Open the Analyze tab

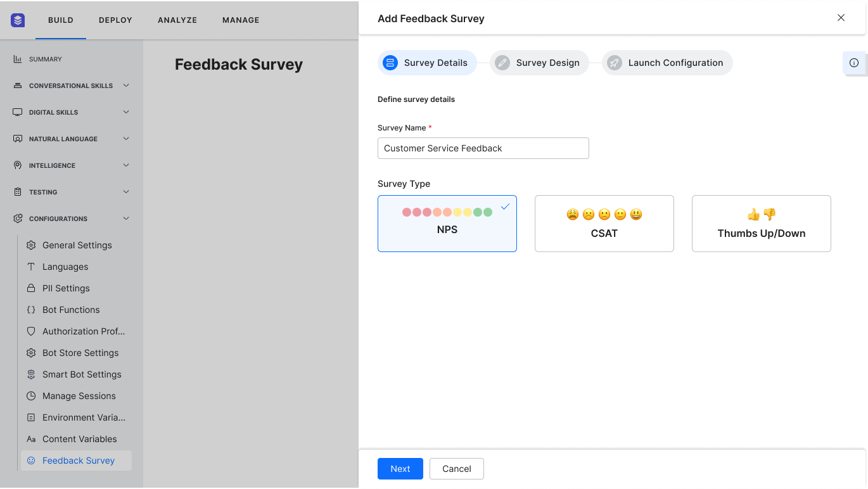click(x=177, y=20)
